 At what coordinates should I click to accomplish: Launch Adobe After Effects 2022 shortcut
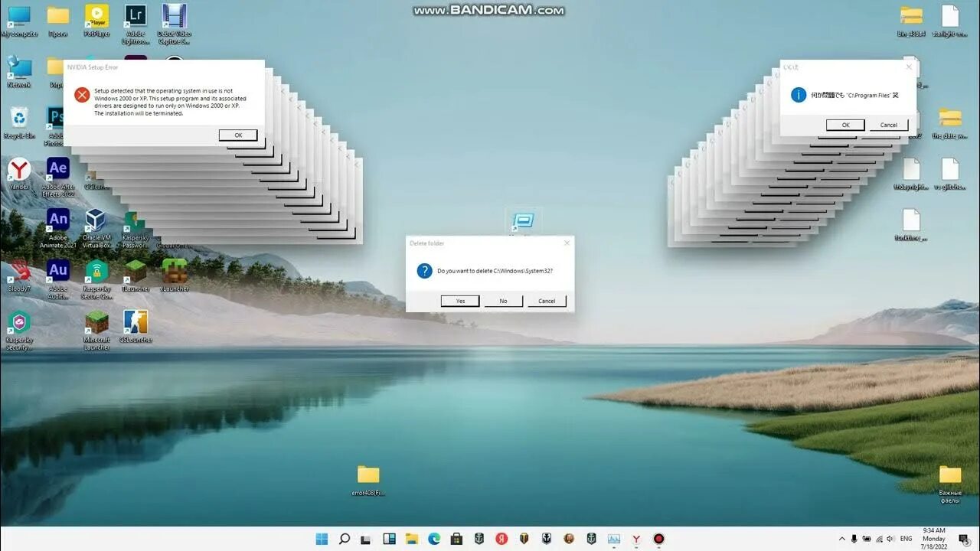(58, 177)
